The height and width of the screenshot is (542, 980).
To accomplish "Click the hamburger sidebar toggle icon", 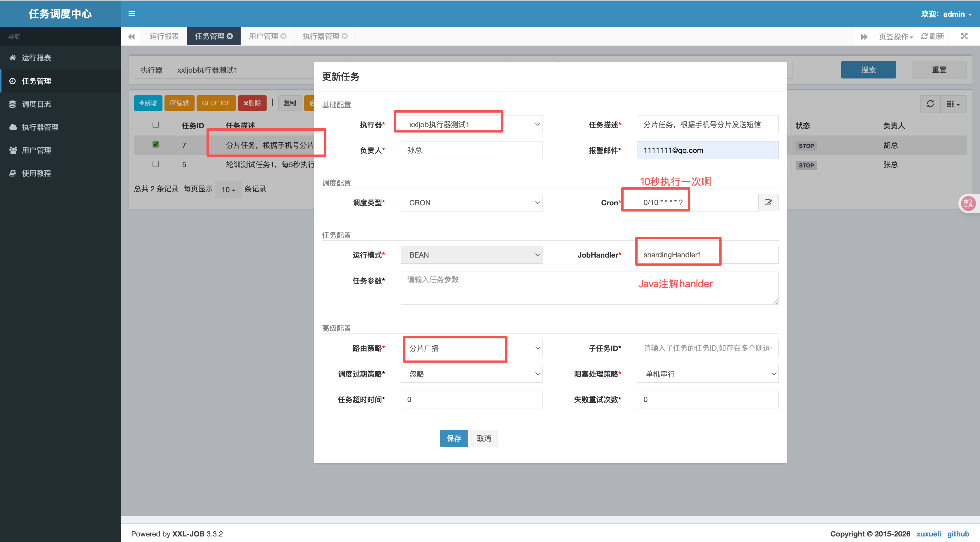I will (x=132, y=14).
